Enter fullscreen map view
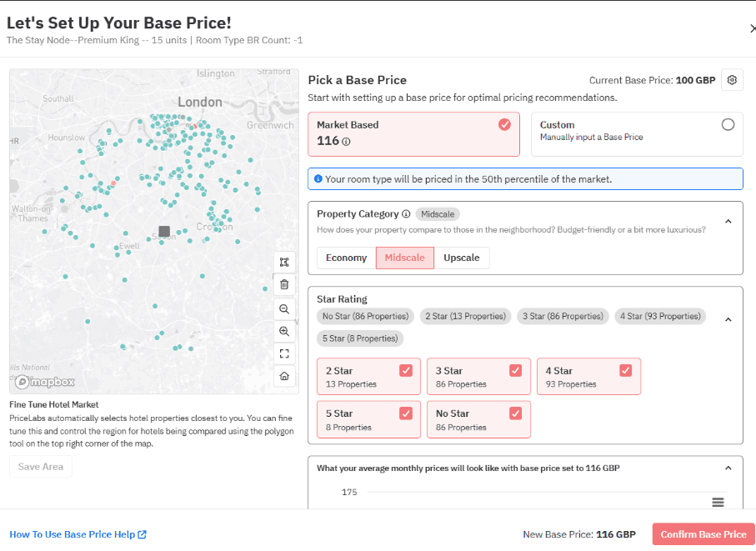756x551 pixels. click(x=284, y=353)
